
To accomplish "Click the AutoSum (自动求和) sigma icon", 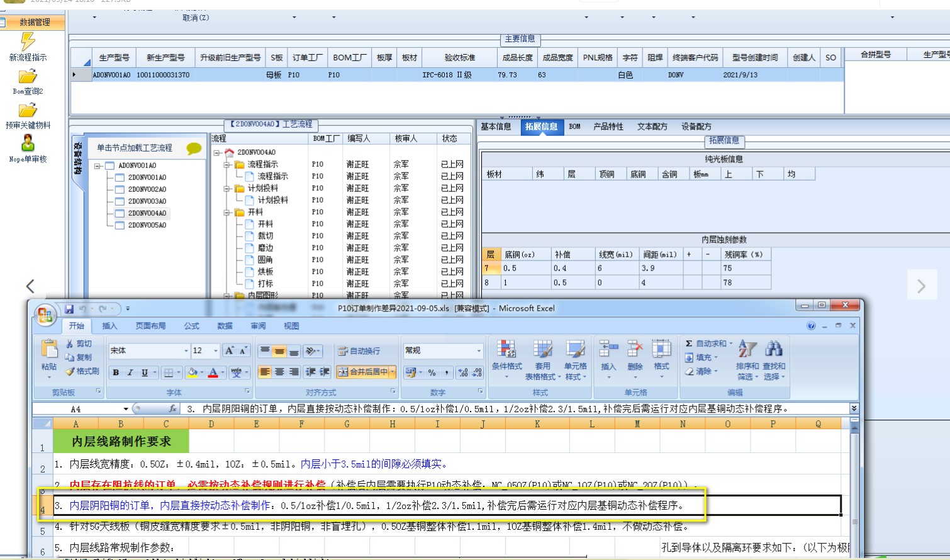I will [x=689, y=344].
